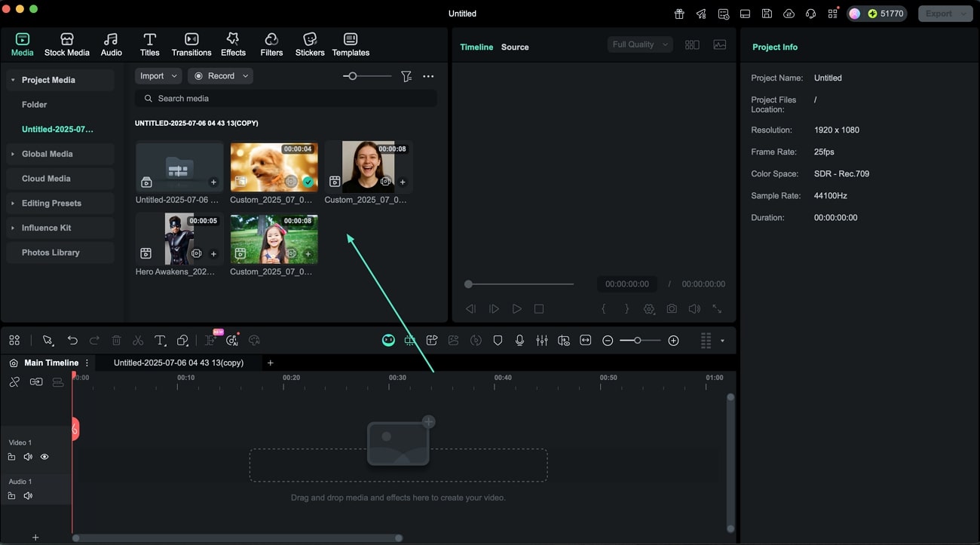Open the Filters tab
The height and width of the screenshot is (545, 980).
click(271, 44)
